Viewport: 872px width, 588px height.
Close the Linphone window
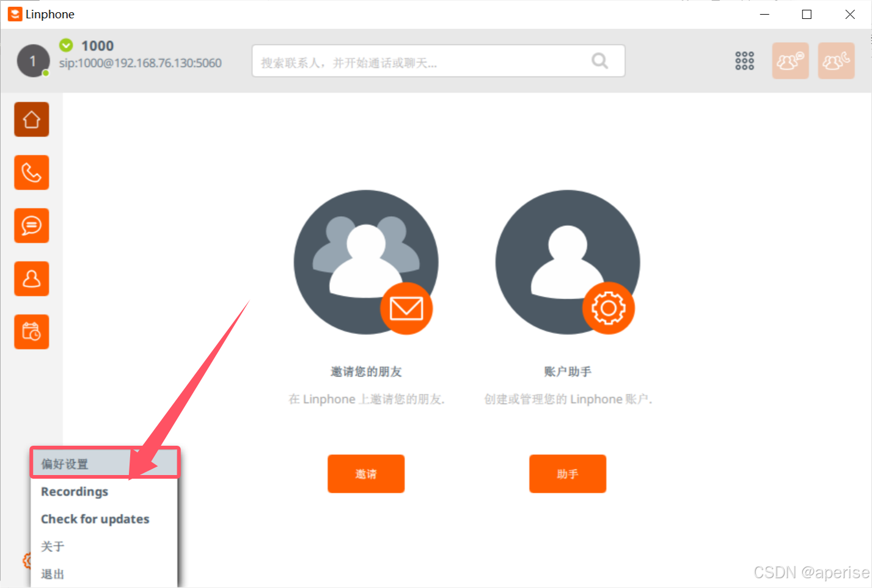tap(850, 14)
